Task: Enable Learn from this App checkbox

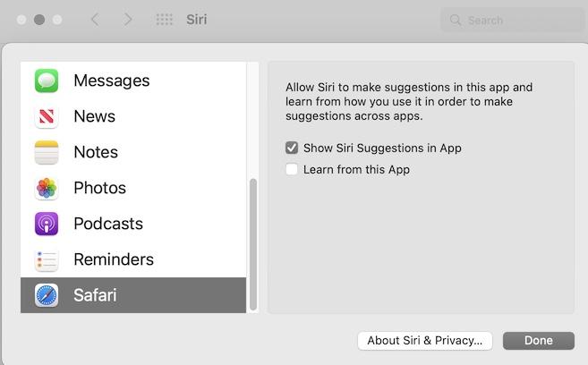Action: pyautogui.click(x=292, y=169)
